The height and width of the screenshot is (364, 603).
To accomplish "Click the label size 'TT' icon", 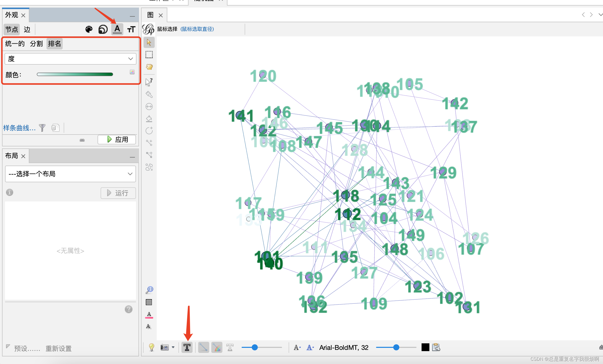I will click(x=131, y=30).
